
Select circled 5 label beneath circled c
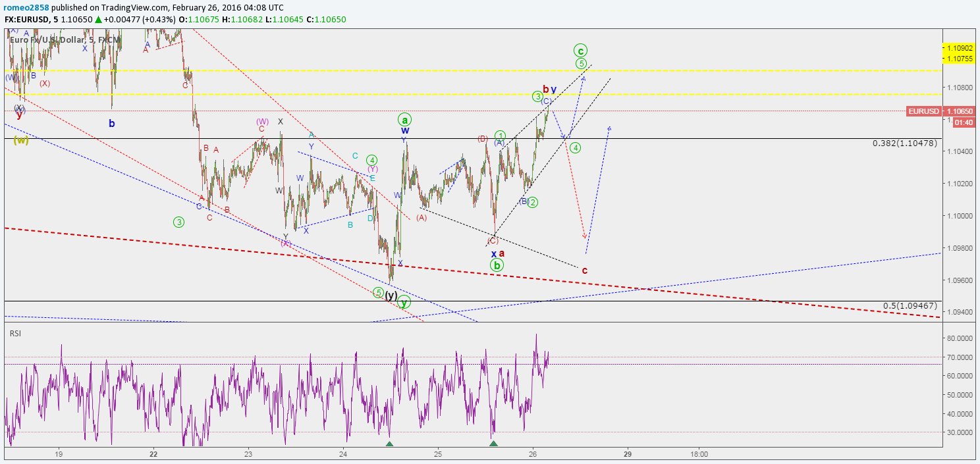point(581,64)
